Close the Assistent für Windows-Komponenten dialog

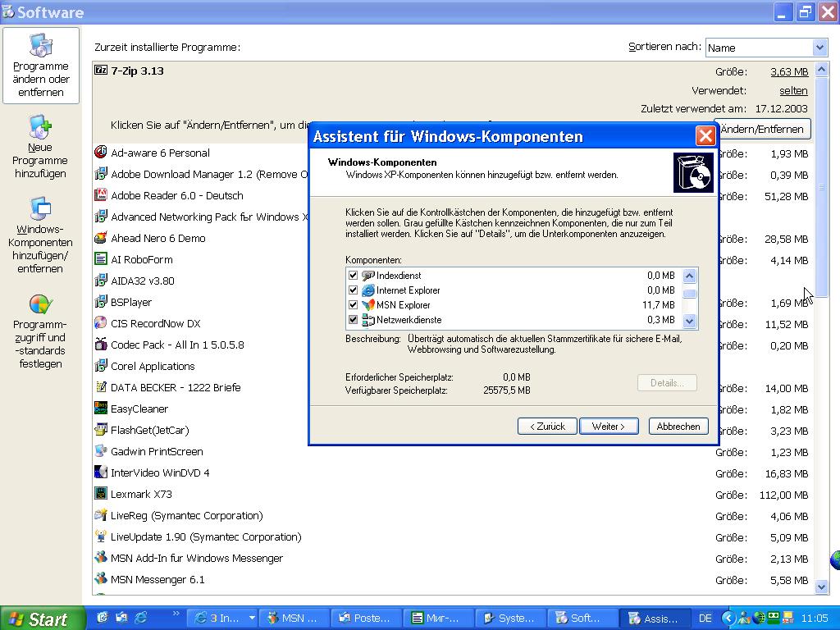point(705,136)
